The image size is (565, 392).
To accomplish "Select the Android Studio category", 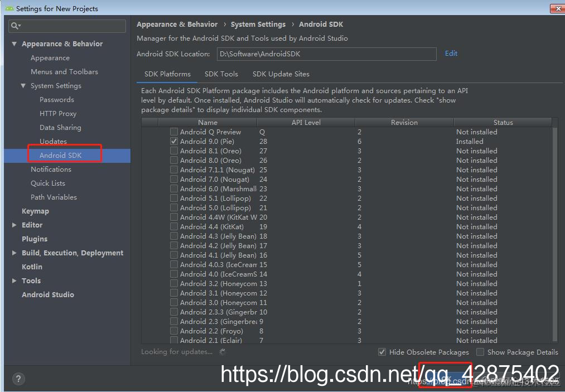I will click(x=48, y=295).
